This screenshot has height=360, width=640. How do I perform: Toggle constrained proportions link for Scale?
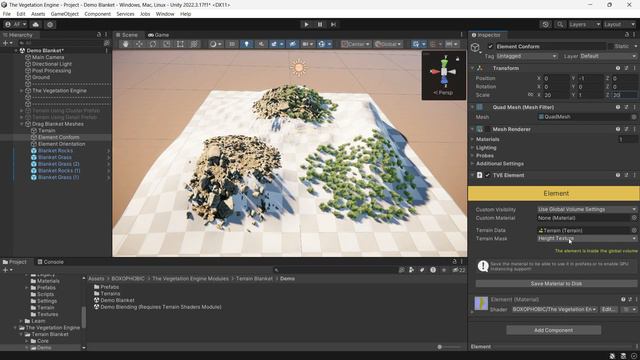tap(530, 95)
